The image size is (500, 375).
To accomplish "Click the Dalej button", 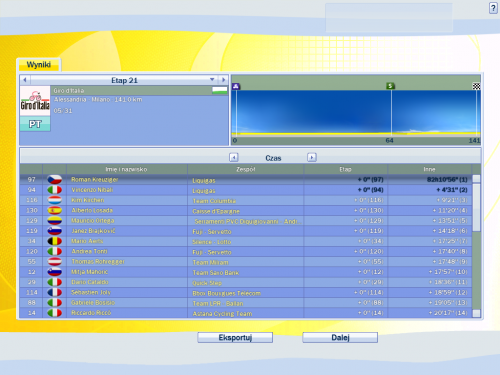I will [x=340, y=338].
